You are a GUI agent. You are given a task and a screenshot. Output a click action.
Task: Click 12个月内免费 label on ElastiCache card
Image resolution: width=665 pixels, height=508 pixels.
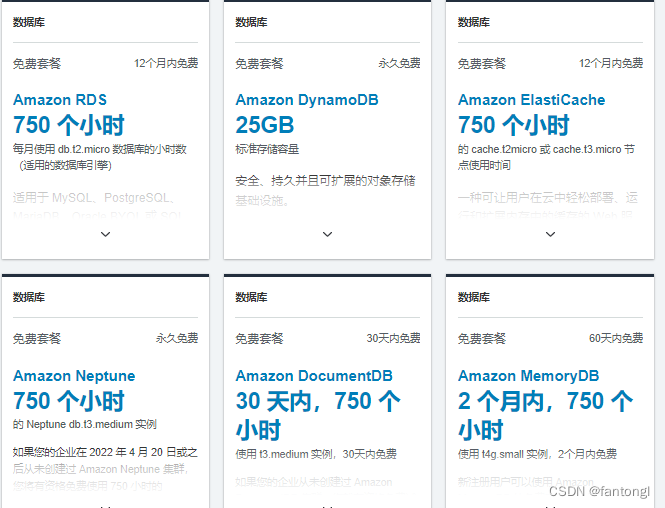(611, 63)
